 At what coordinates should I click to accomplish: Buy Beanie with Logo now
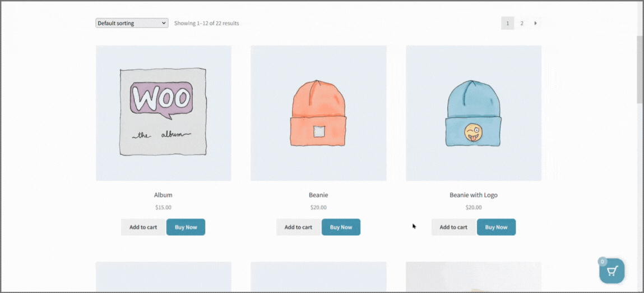click(x=496, y=227)
